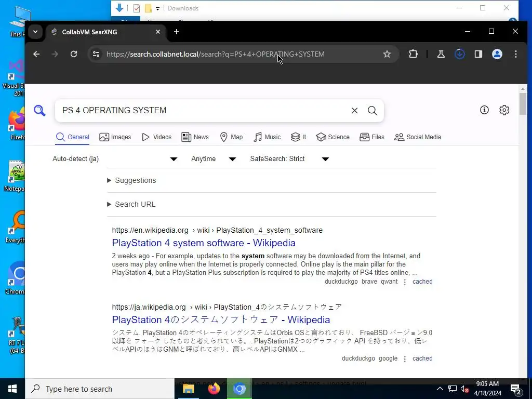Bookmark this page with the star
The image size is (532, 399).
[x=387, y=54]
